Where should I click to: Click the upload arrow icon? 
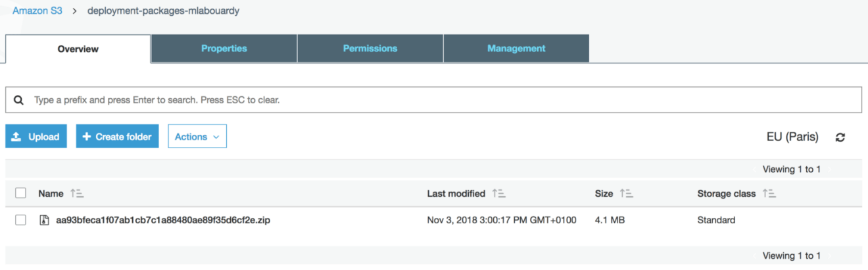pyautogui.click(x=17, y=137)
